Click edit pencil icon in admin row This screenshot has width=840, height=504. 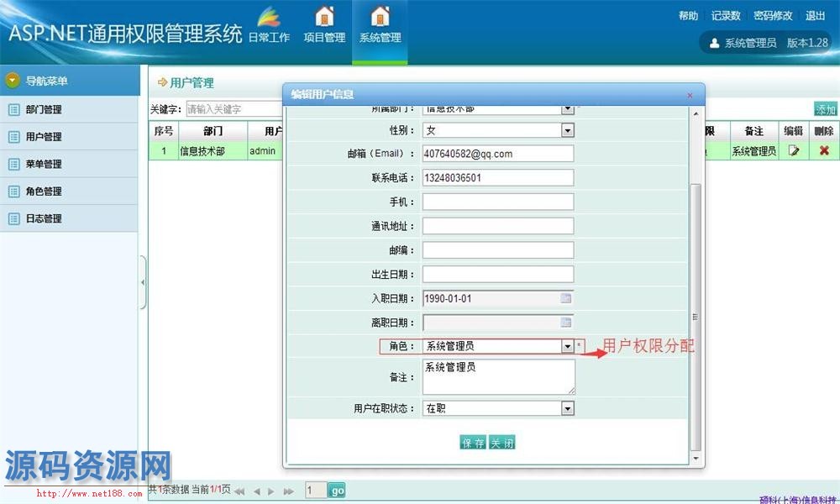click(794, 151)
